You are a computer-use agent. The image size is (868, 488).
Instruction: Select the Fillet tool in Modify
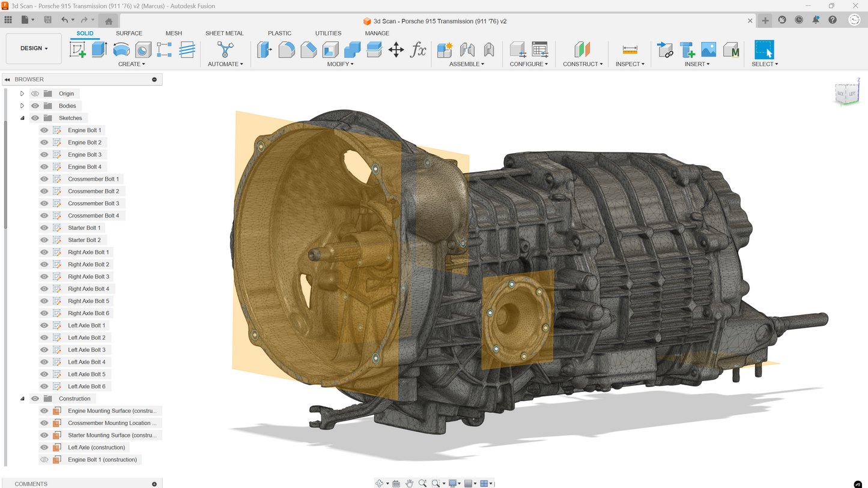pos(287,50)
